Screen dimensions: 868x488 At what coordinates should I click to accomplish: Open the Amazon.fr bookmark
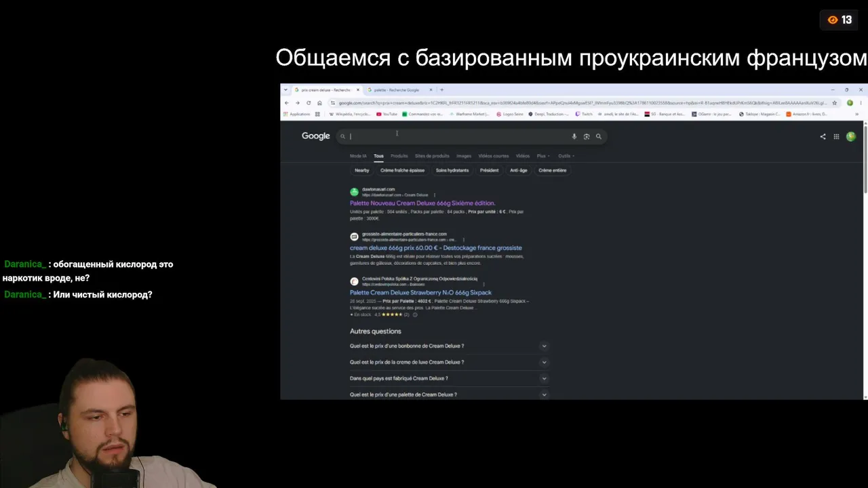click(807, 114)
